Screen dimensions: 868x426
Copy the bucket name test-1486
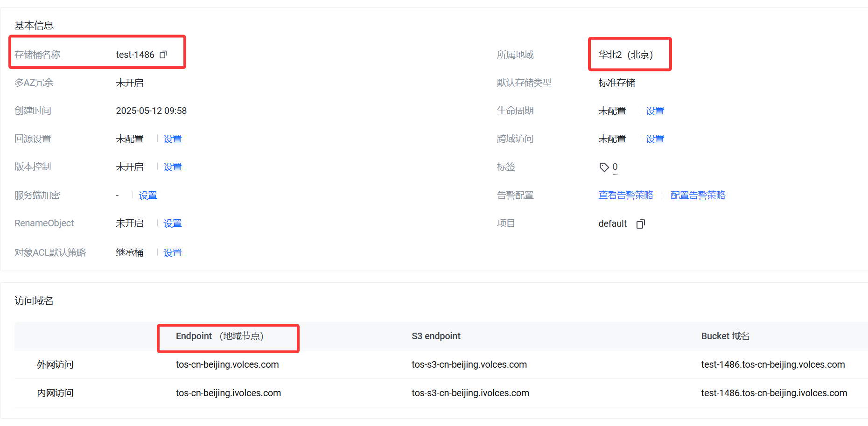pyautogui.click(x=163, y=55)
